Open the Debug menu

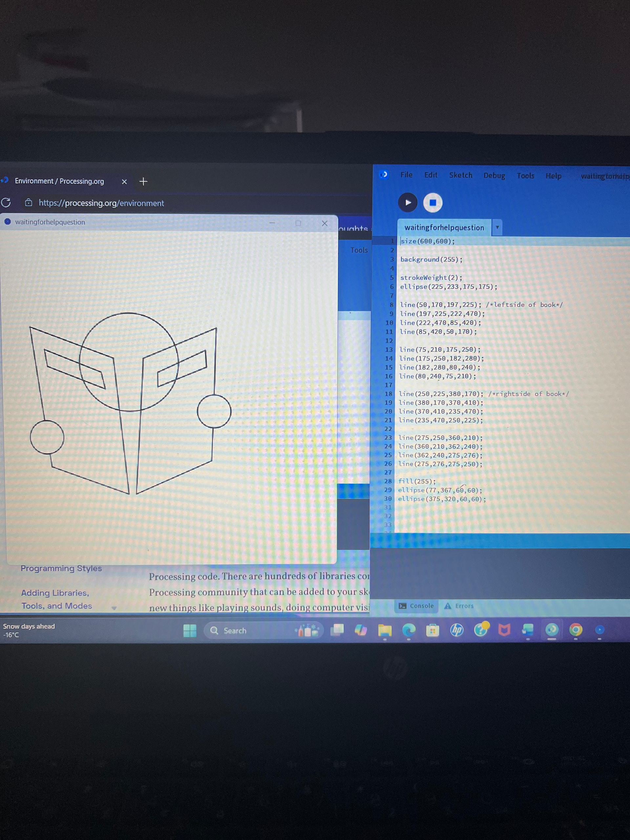(494, 176)
